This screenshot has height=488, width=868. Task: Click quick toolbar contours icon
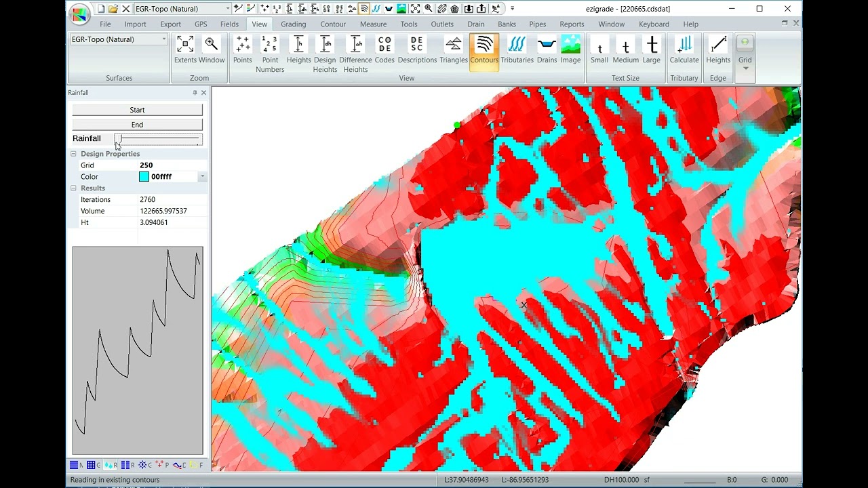pyautogui.click(x=364, y=9)
